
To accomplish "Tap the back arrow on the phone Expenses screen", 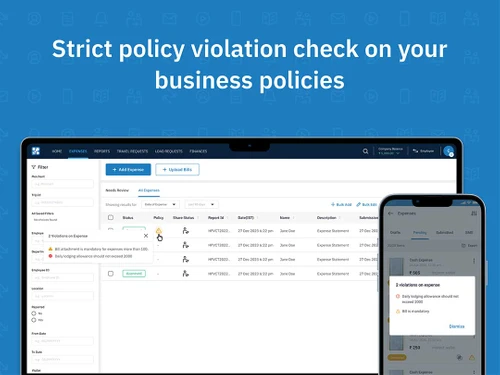I will click(391, 213).
